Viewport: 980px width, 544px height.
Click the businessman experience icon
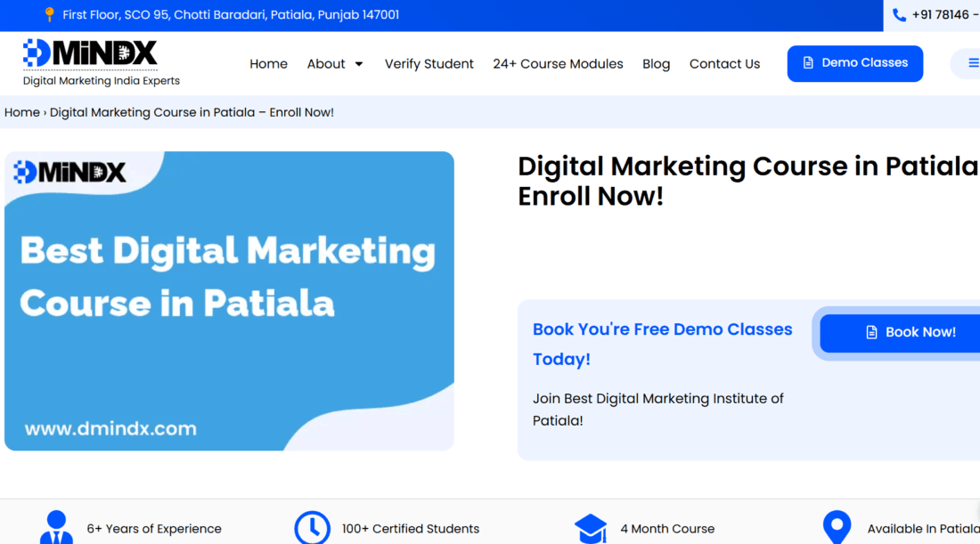point(56,528)
